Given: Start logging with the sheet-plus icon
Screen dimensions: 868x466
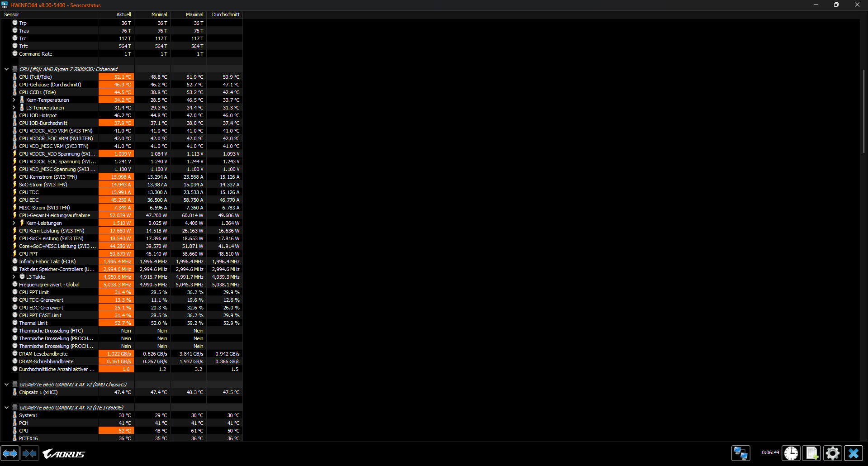Looking at the screenshot, I should [812, 453].
